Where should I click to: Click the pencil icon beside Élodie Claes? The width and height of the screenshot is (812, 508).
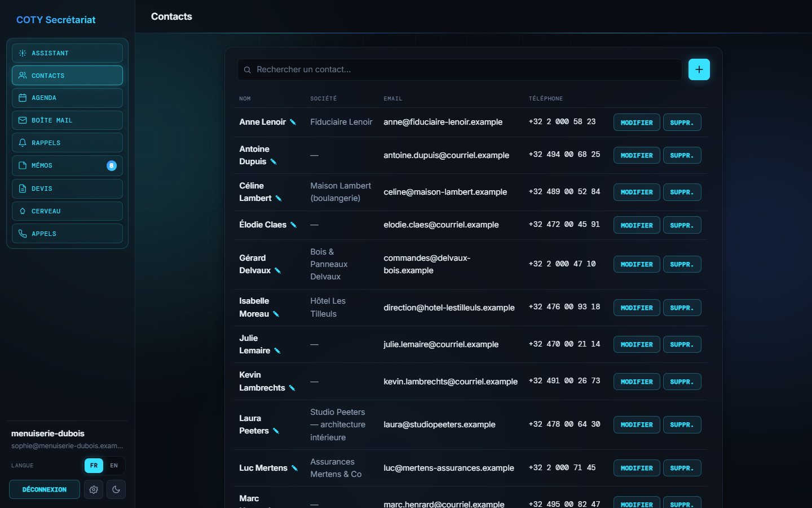[x=293, y=225]
